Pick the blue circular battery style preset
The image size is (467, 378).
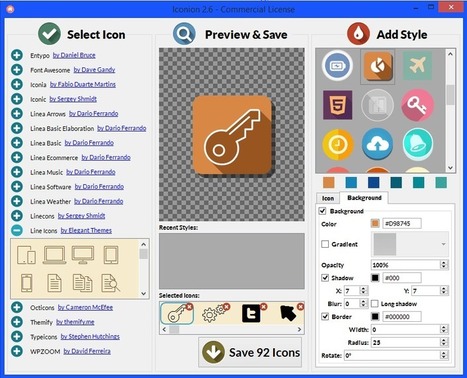[337, 66]
